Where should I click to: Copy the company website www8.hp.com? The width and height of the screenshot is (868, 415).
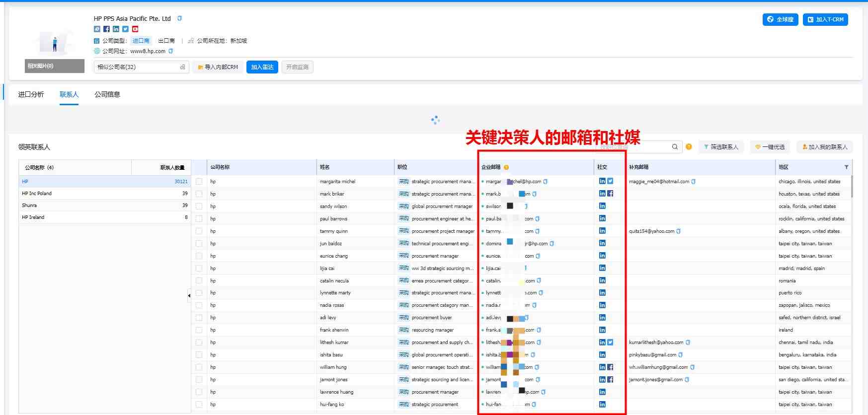171,51
